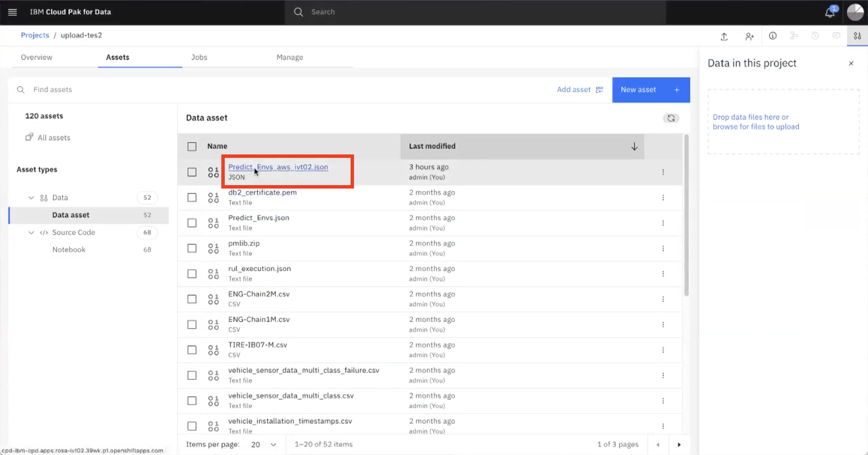Image resolution: width=868 pixels, height=455 pixels.
Task: Click the New asset button
Action: click(651, 90)
